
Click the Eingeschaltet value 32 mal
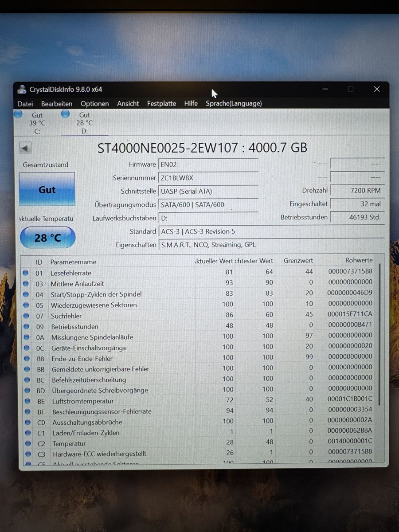click(357, 204)
